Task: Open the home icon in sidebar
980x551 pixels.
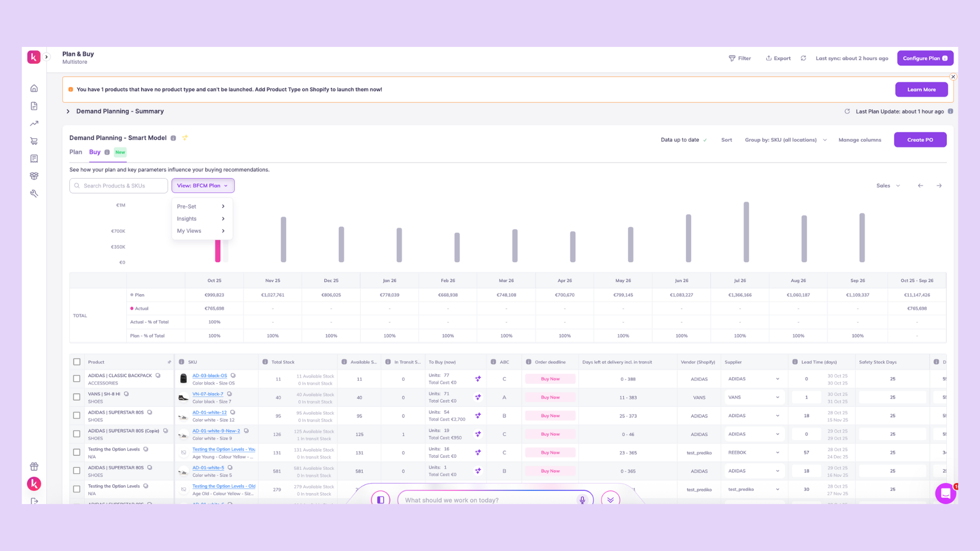Action: tap(34, 88)
